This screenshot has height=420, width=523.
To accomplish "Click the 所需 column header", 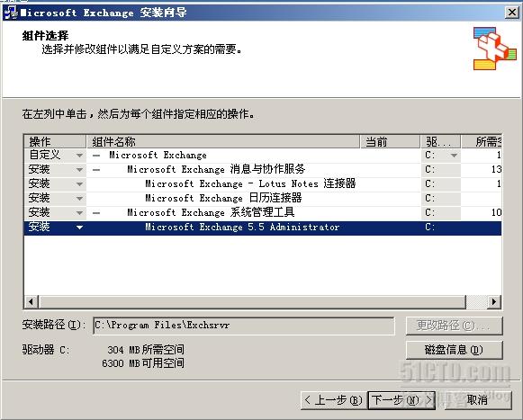I will [x=482, y=142].
